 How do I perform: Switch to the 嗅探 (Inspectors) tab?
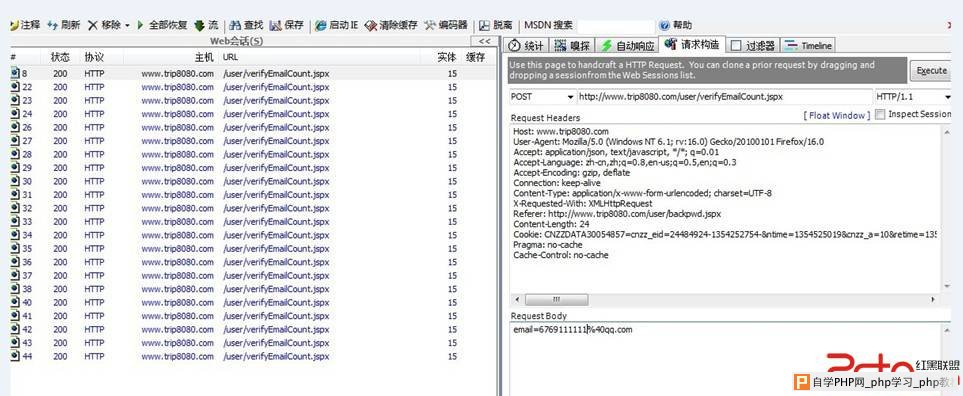pos(572,45)
